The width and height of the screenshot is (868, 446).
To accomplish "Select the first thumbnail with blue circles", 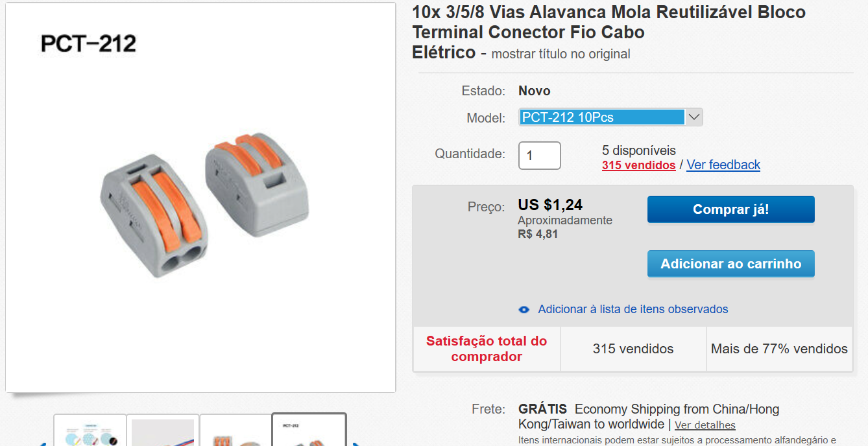I will [90, 432].
